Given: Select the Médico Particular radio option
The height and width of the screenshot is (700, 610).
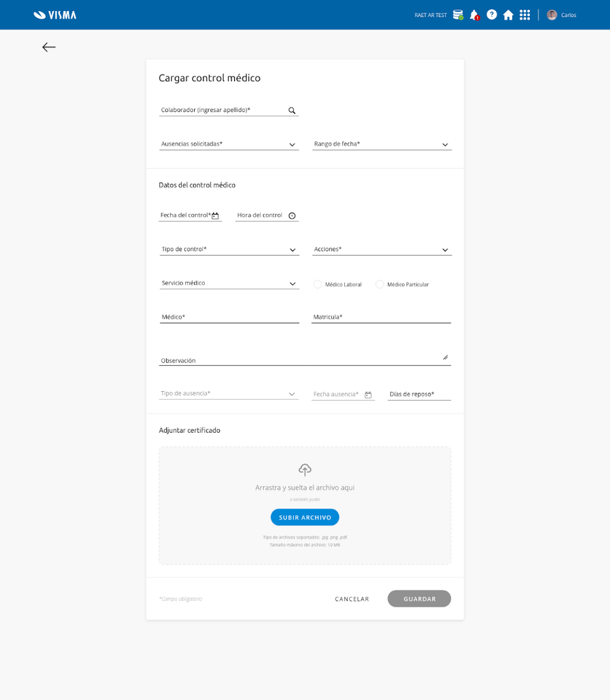Looking at the screenshot, I should point(380,284).
